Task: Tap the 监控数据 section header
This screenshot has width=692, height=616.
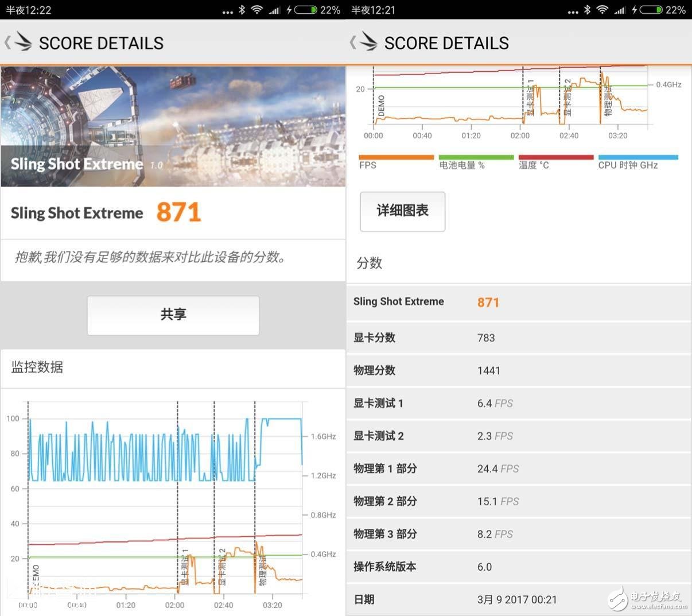Action: [37, 367]
